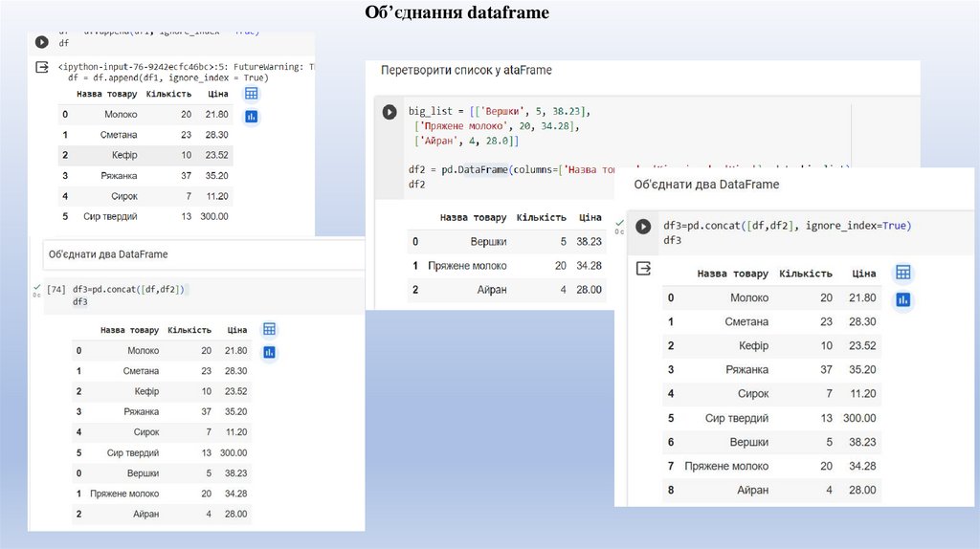Click row 8 "Айран" in the nine-row table
Viewport: 980px width, 549px height.
[772, 491]
